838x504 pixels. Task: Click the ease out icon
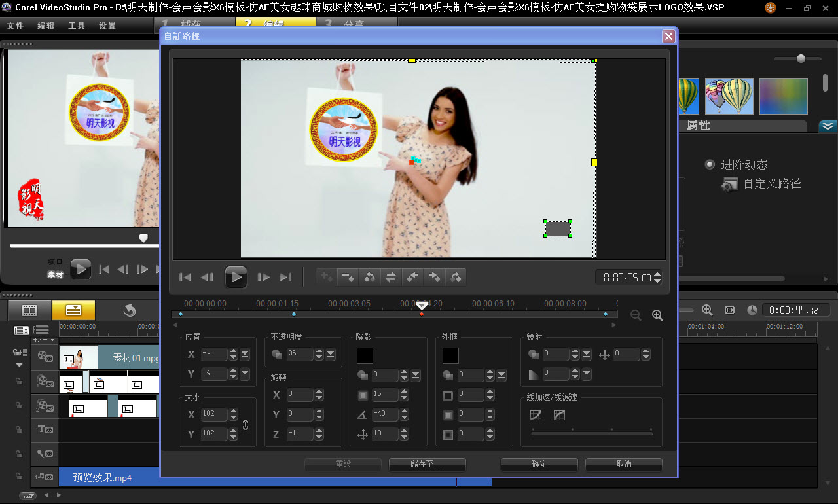559,415
